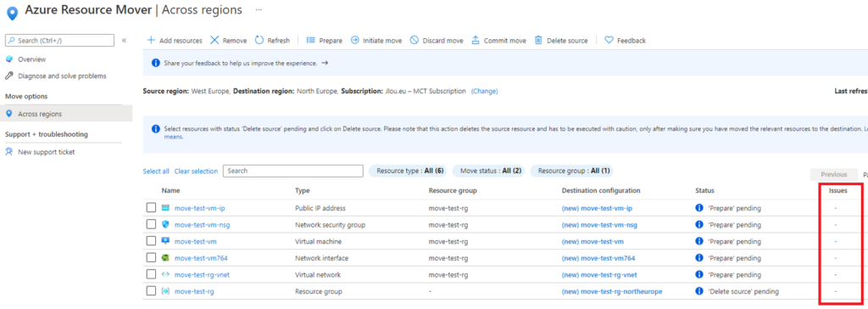The image size is (868, 309).
Task: Select the move-test-vm row checkbox
Action: pyautogui.click(x=151, y=241)
